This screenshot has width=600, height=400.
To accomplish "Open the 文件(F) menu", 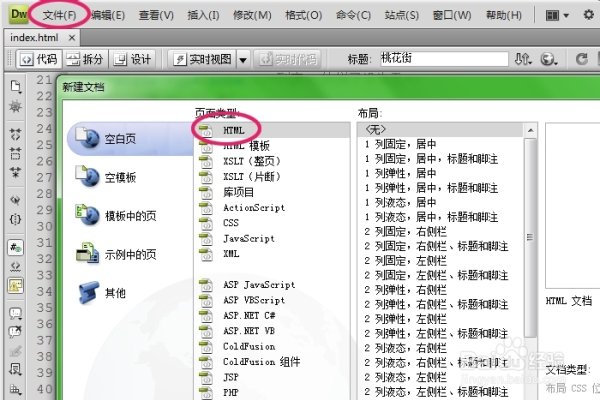I will [x=60, y=15].
